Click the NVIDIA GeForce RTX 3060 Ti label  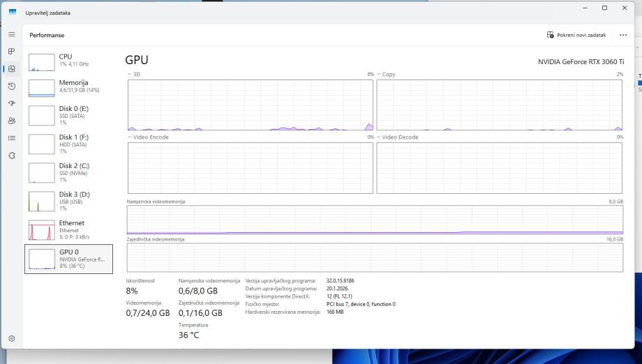point(581,62)
